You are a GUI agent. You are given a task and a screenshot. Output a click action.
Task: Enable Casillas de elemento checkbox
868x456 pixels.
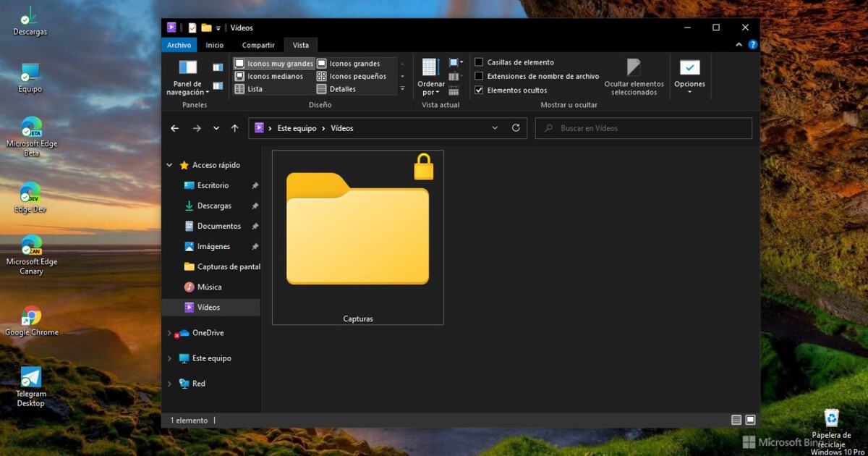pyautogui.click(x=479, y=63)
